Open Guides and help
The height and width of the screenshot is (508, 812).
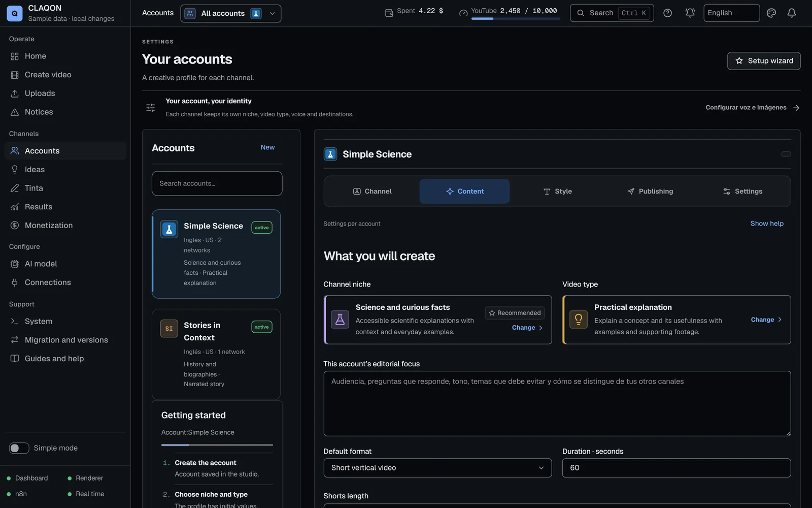click(65, 359)
